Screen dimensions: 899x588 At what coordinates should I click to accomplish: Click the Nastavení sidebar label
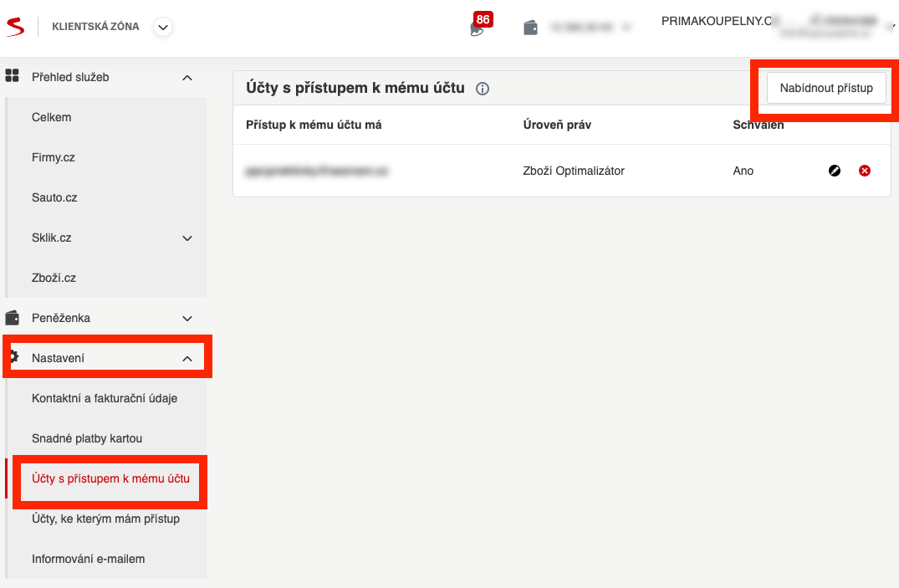[x=58, y=358]
